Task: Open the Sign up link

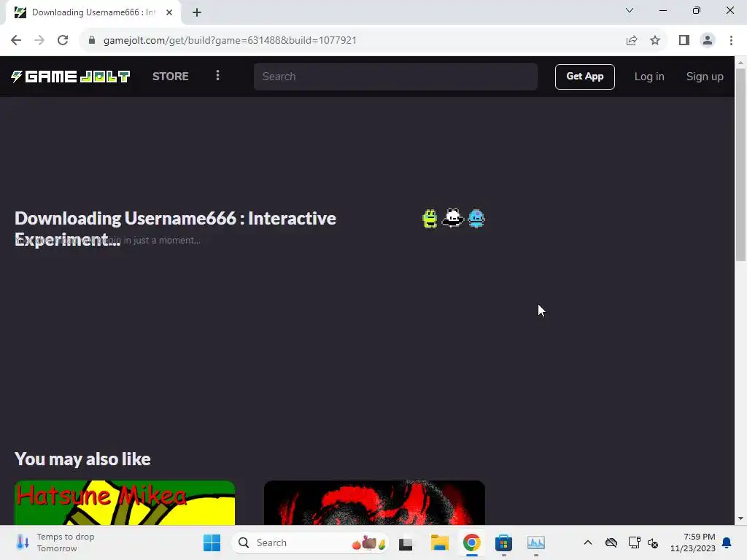Action: (705, 76)
